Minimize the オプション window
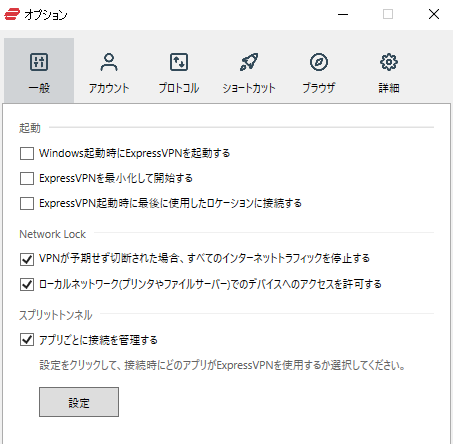Image resolution: width=453 pixels, height=444 pixels. 343,15
